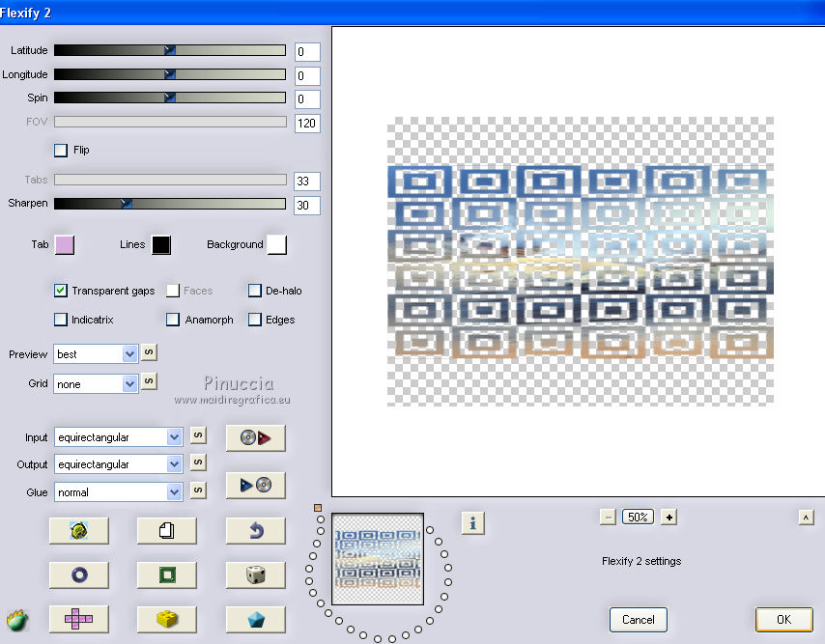Click the large preview image
Screen dimensions: 825x644
tap(581, 262)
